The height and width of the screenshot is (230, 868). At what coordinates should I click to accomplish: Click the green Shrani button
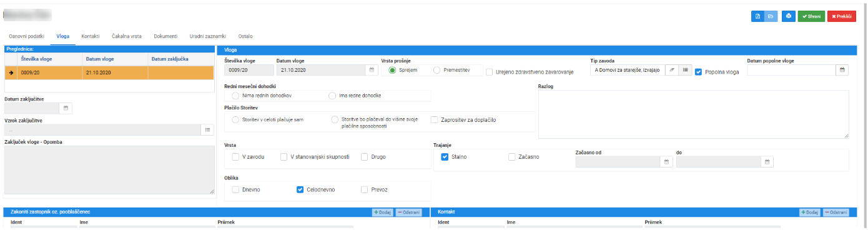click(x=811, y=16)
